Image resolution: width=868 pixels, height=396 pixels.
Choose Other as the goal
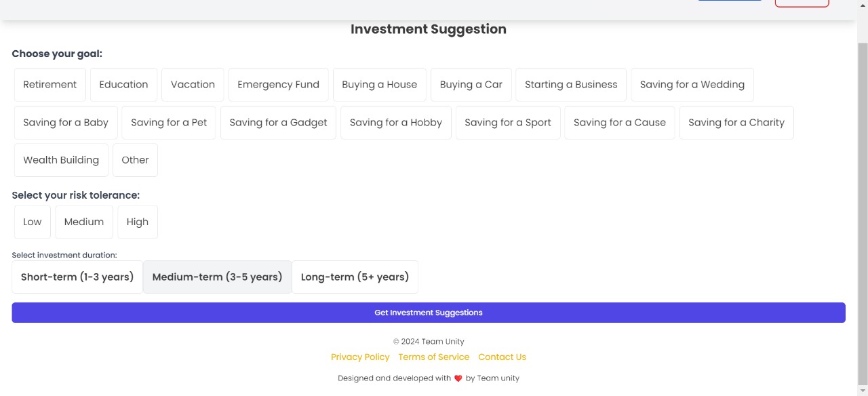pos(135,160)
